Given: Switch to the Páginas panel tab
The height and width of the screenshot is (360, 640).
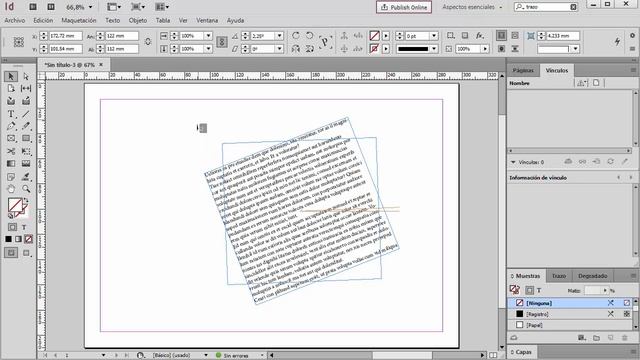Looking at the screenshot, I should click(x=523, y=70).
